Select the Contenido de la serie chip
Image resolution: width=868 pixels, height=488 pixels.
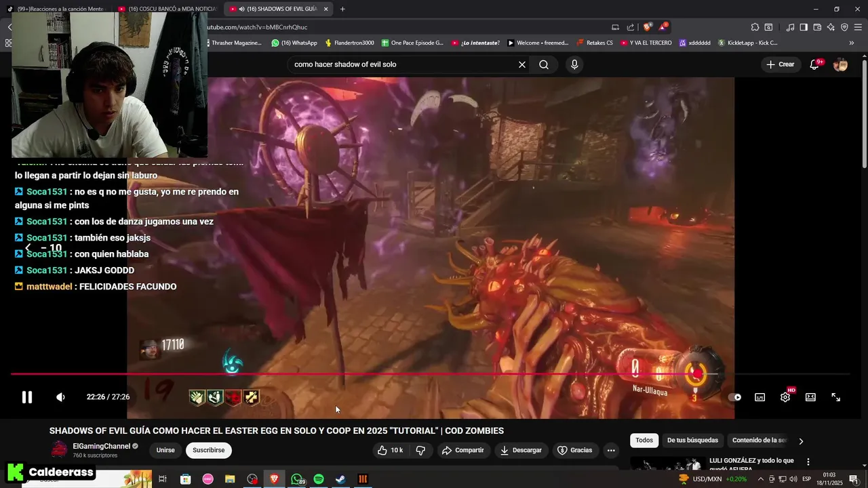pyautogui.click(x=759, y=441)
